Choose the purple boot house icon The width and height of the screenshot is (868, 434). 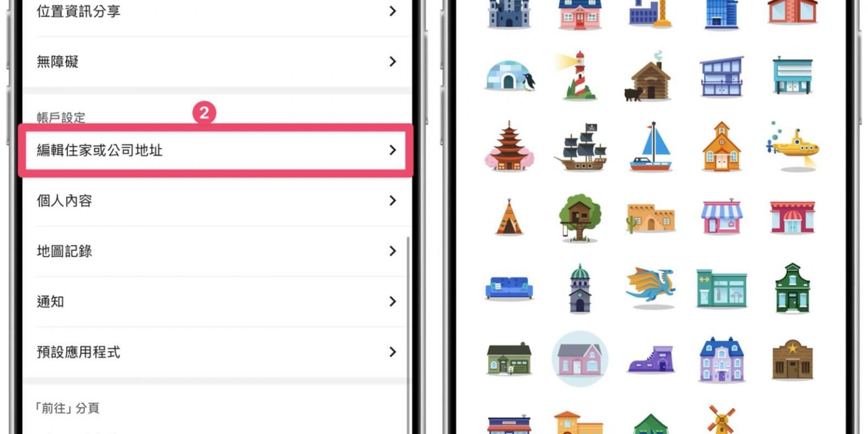pos(650,359)
